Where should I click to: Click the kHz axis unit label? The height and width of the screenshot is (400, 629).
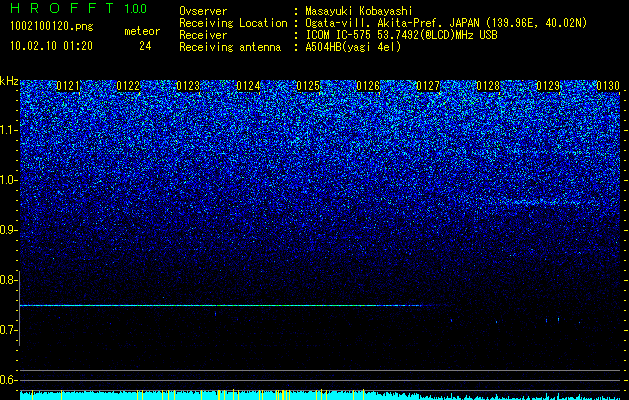pos(9,81)
